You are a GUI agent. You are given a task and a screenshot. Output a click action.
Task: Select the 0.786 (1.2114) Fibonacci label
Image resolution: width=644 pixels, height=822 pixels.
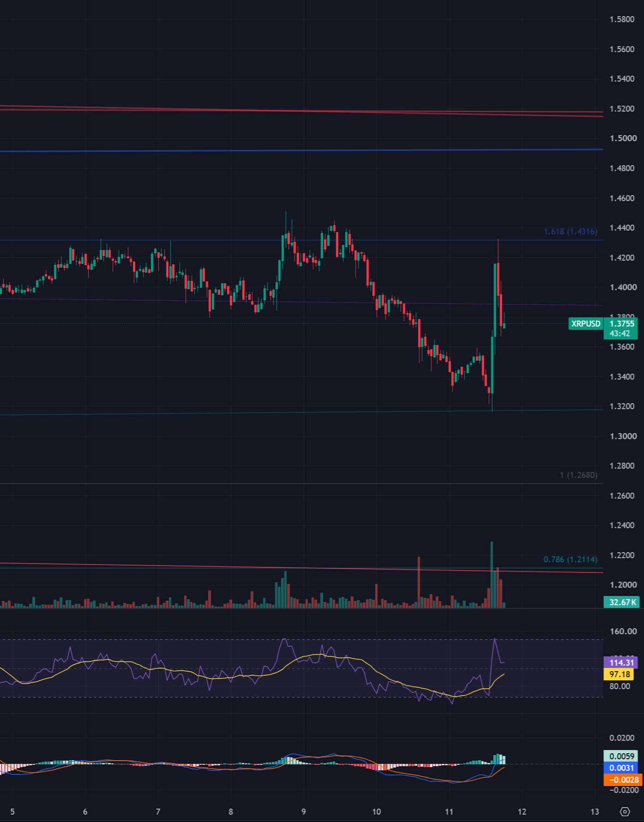tap(571, 560)
